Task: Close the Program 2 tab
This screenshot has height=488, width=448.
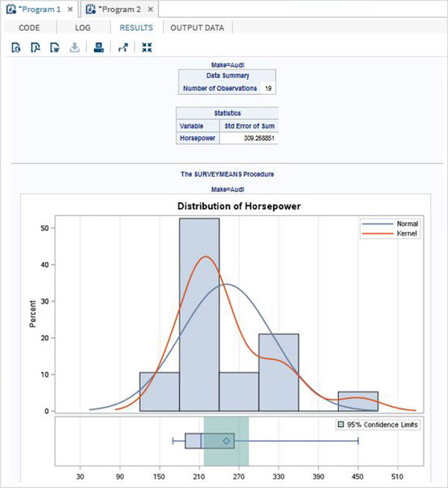Action: [150, 10]
